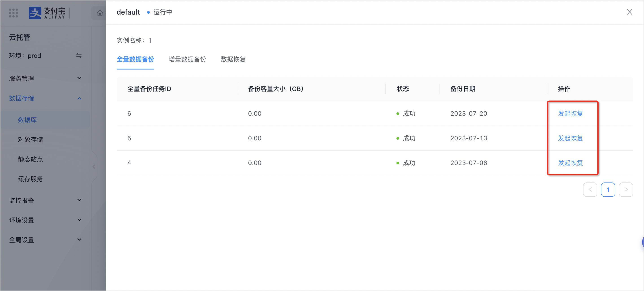
Task: Go to next page arrow
Action: point(626,190)
